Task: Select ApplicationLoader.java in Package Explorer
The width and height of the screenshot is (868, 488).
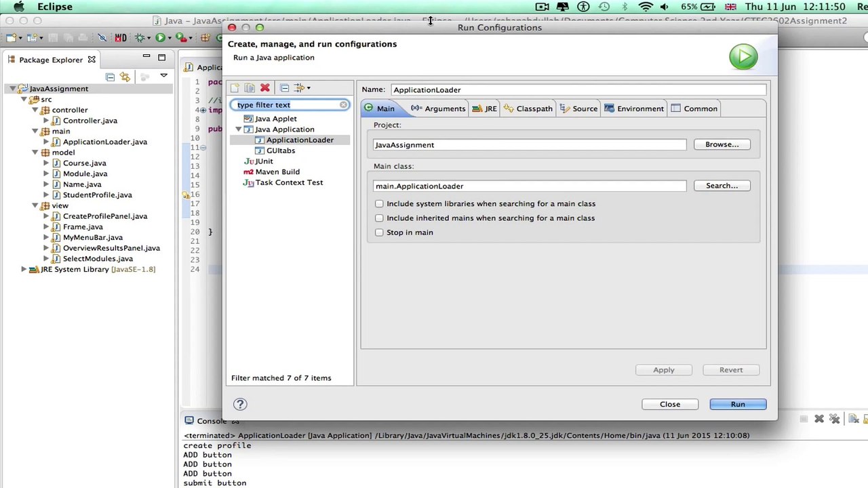Action: (x=99, y=142)
